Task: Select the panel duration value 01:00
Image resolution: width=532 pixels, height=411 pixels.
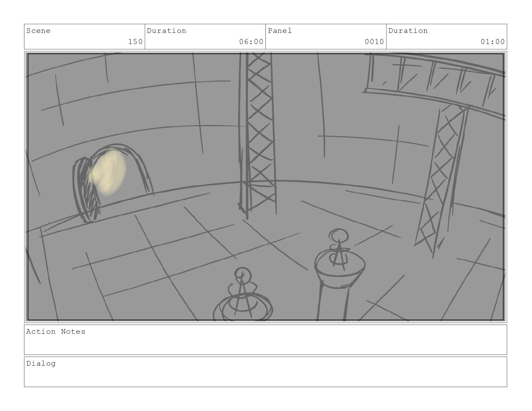Action: [493, 42]
